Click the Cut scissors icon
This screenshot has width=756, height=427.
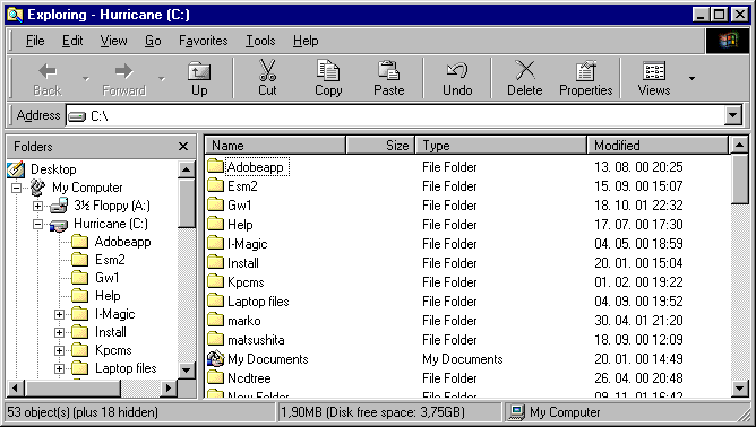pos(267,72)
